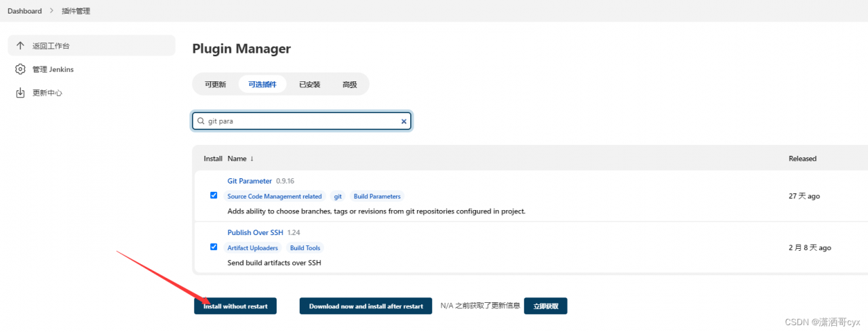Screen dimensions: 868x332
Task: Open the Git Parameter plugin link
Action: 250,181
